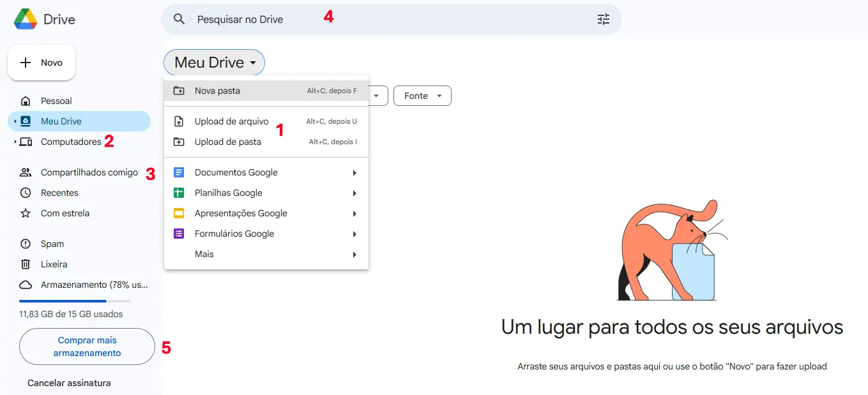Click the Google Docs icon in the menu

(178, 172)
